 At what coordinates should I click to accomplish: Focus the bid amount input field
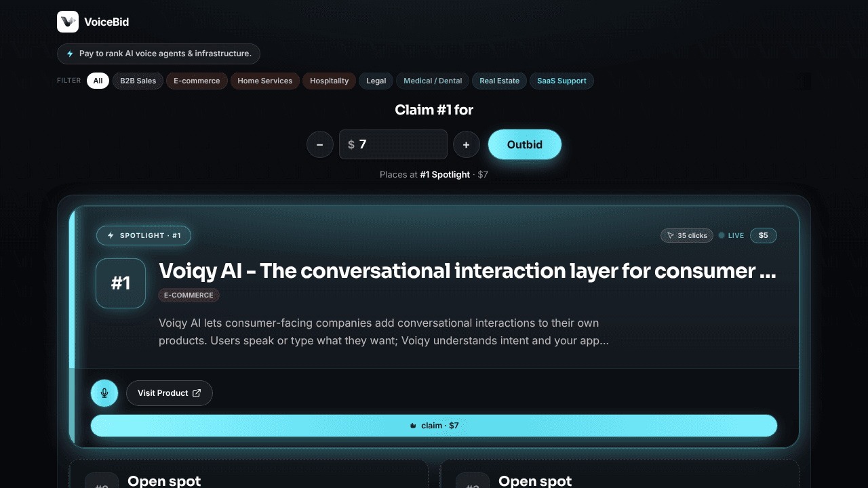tap(393, 144)
